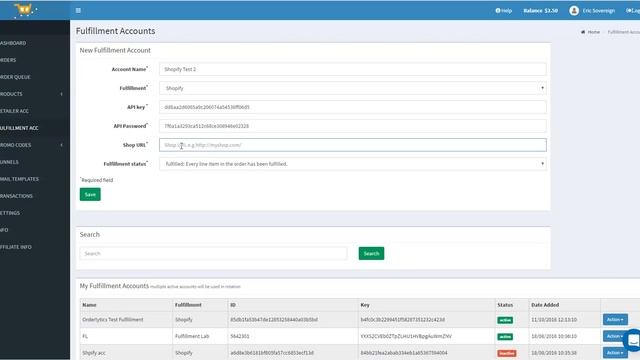Focus the Shop URL input field
640x360 pixels.
click(x=353, y=145)
